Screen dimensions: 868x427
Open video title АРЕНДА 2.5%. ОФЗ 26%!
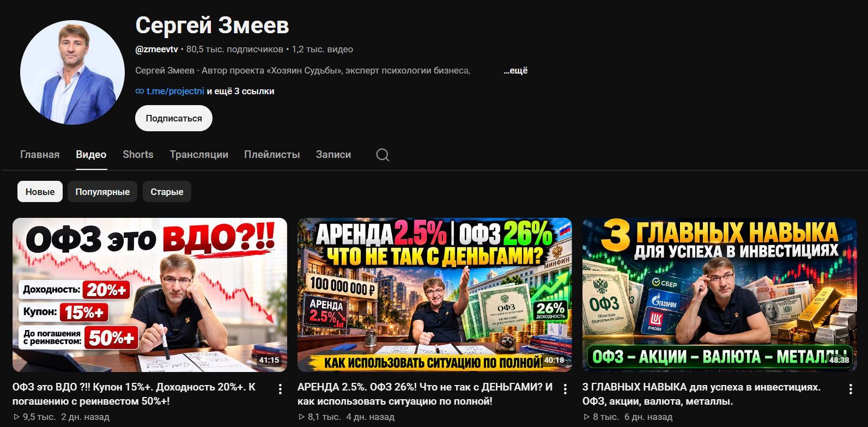[425, 394]
